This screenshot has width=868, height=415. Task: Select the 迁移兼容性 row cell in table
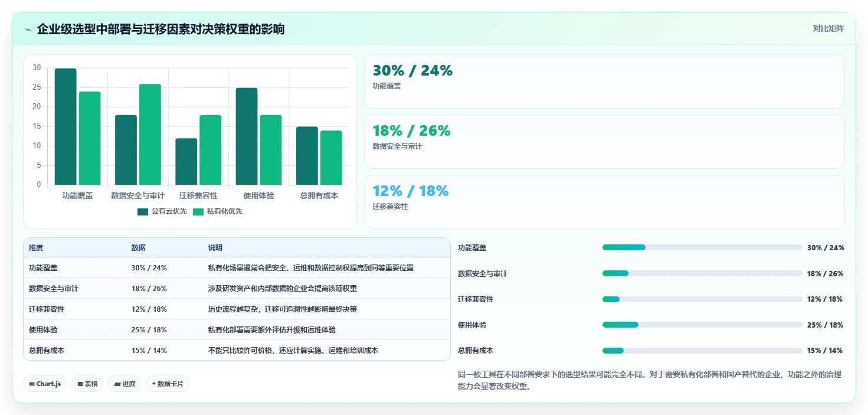pos(47,309)
